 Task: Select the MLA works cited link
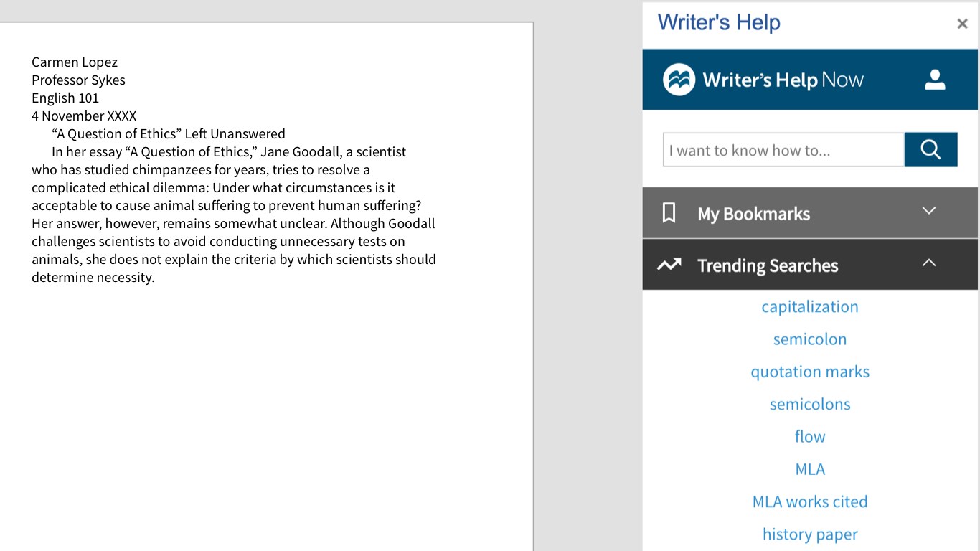pyautogui.click(x=809, y=501)
